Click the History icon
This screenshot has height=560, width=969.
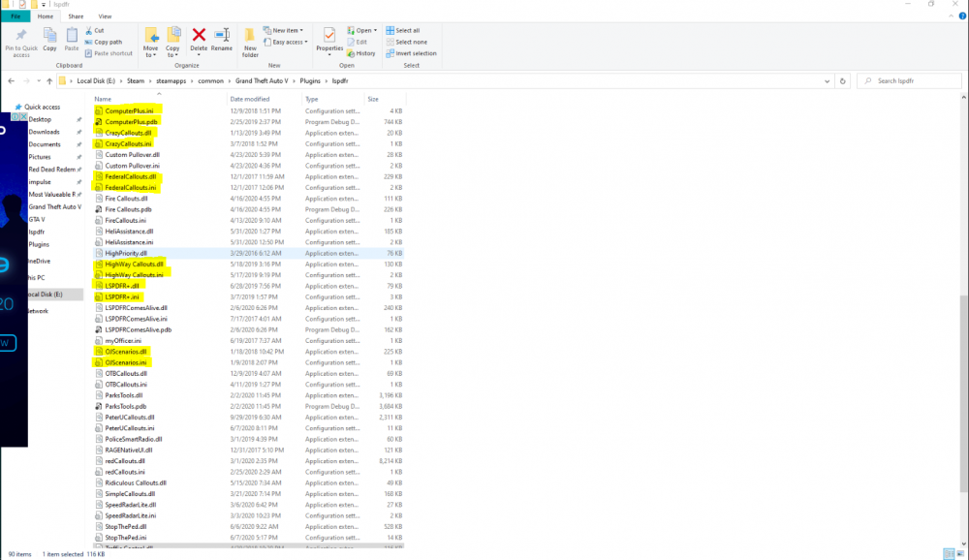coord(361,53)
